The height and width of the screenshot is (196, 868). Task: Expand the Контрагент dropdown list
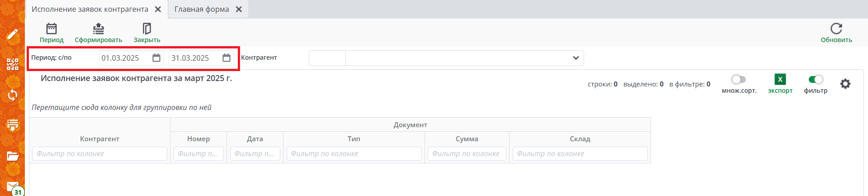[576, 58]
